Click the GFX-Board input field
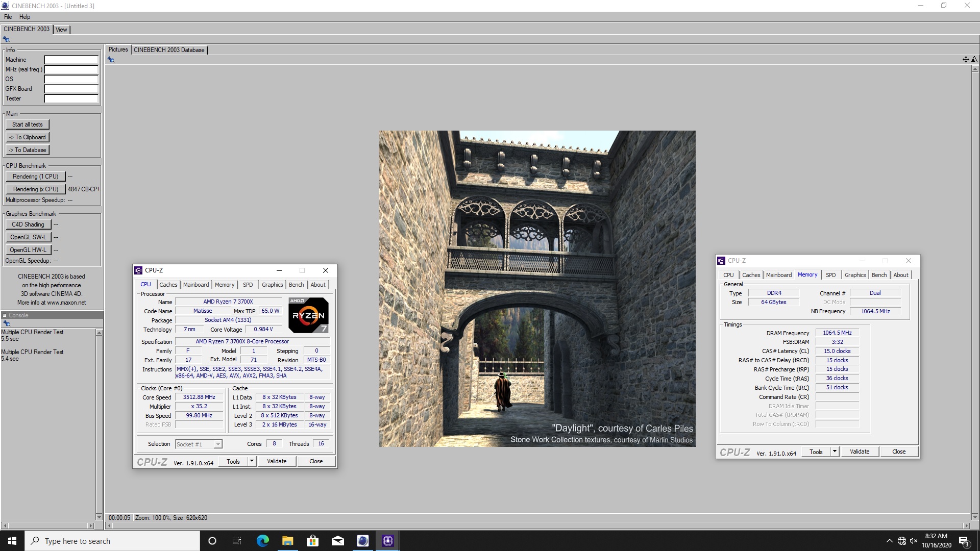This screenshot has width=980, height=551. (71, 89)
